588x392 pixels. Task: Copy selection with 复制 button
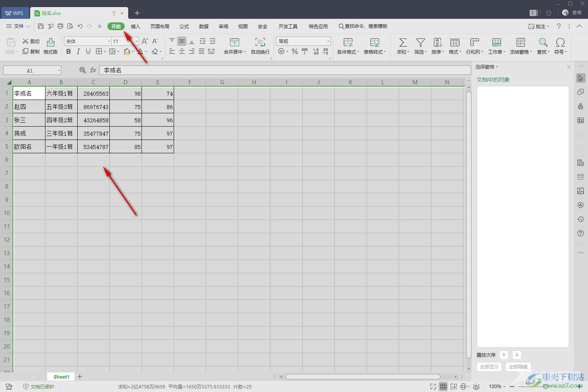(31, 51)
